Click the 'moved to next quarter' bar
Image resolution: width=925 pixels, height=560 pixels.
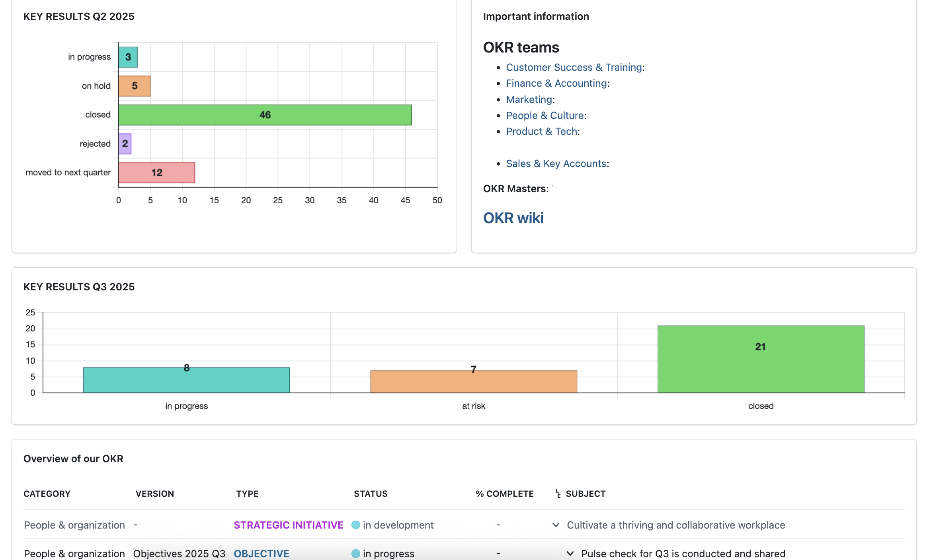[156, 172]
